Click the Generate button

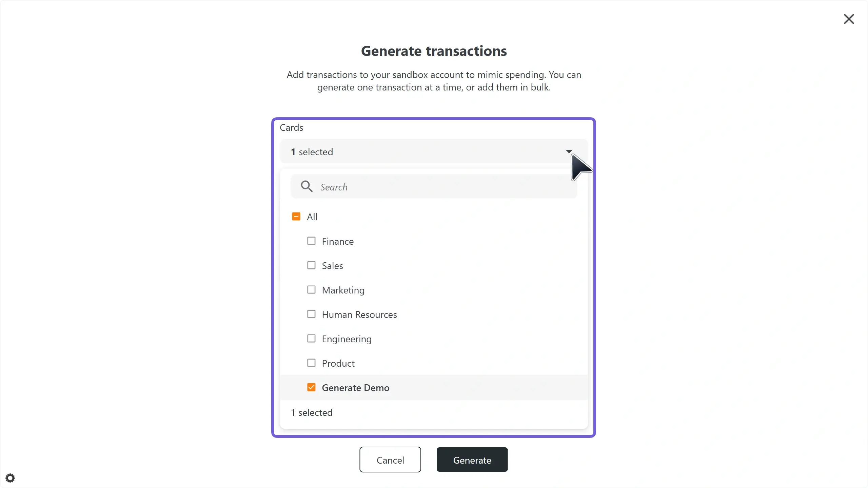pyautogui.click(x=472, y=460)
